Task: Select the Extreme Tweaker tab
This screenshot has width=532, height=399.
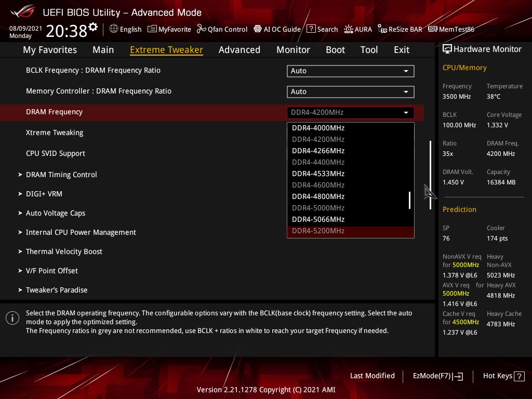Action: (166, 49)
